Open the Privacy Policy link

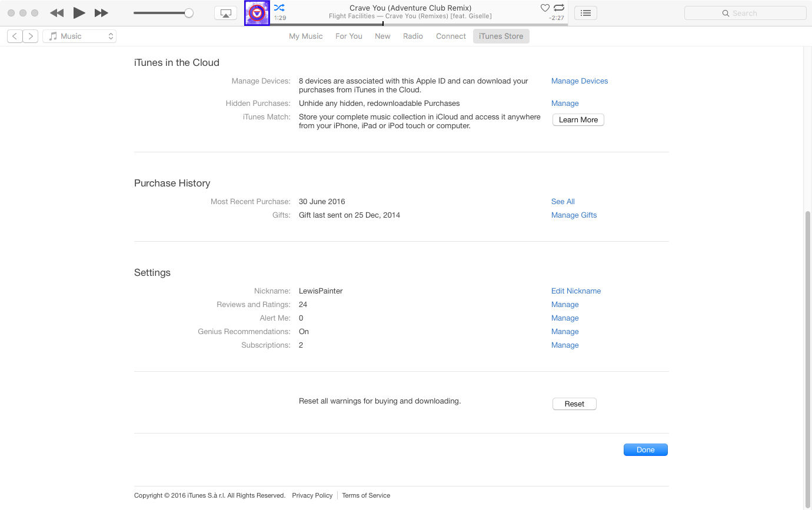pos(312,495)
